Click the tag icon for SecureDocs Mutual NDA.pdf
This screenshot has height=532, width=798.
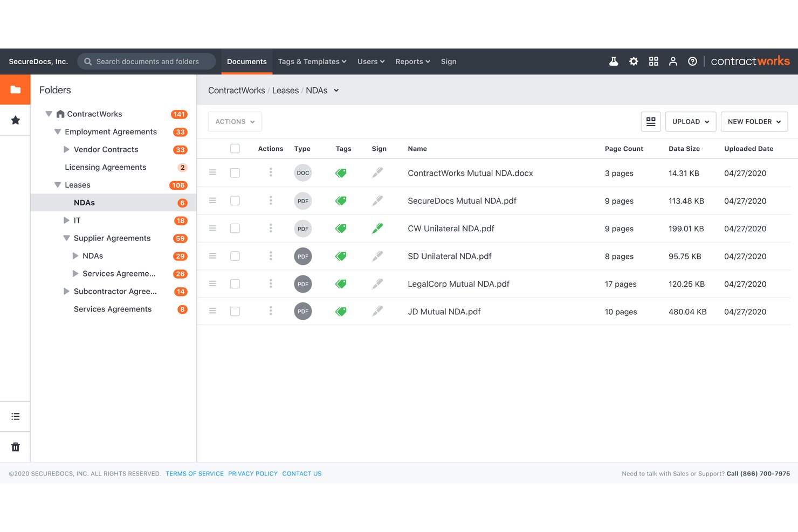tap(341, 201)
